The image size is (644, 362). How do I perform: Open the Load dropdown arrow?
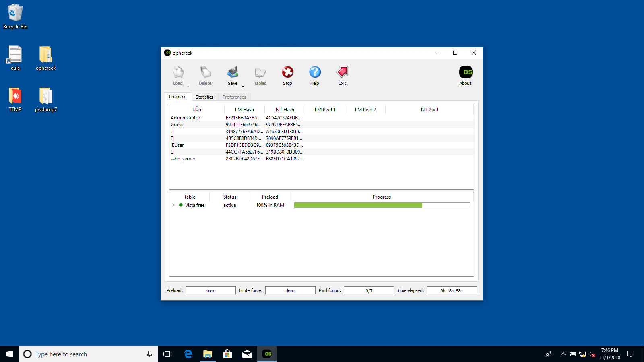click(x=188, y=86)
